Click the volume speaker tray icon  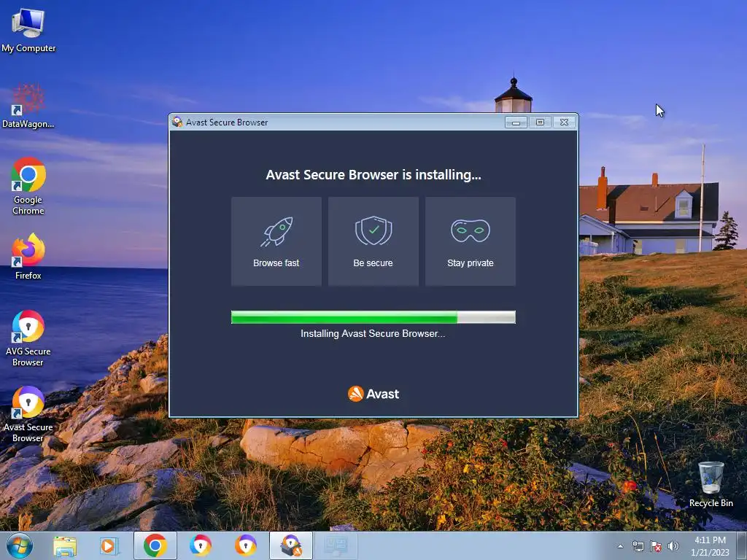[673, 547]
